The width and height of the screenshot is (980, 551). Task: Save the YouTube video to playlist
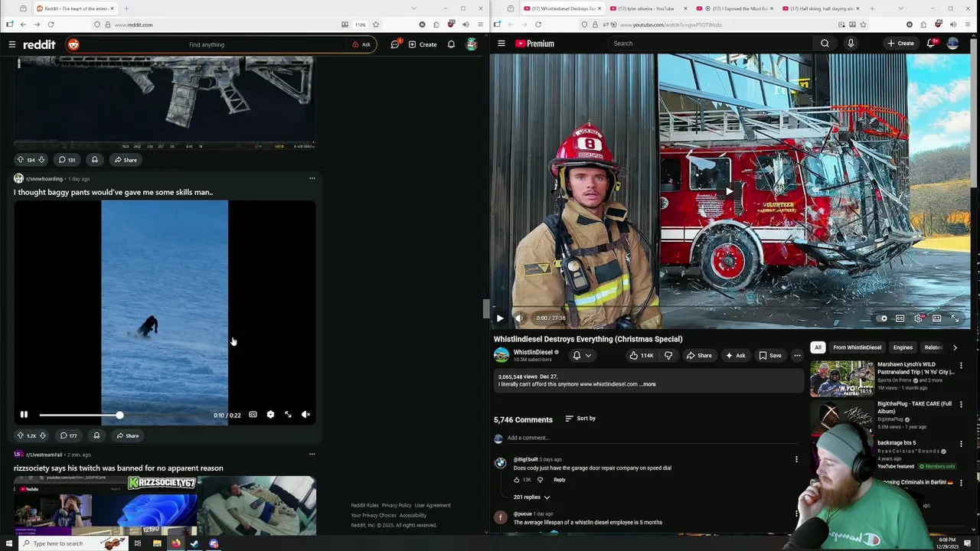(770, 355)
